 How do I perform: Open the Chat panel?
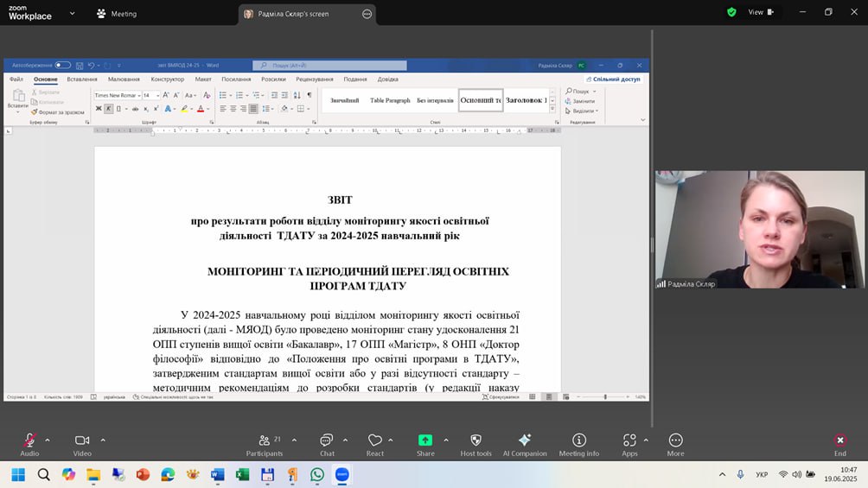tap(327, 440)
